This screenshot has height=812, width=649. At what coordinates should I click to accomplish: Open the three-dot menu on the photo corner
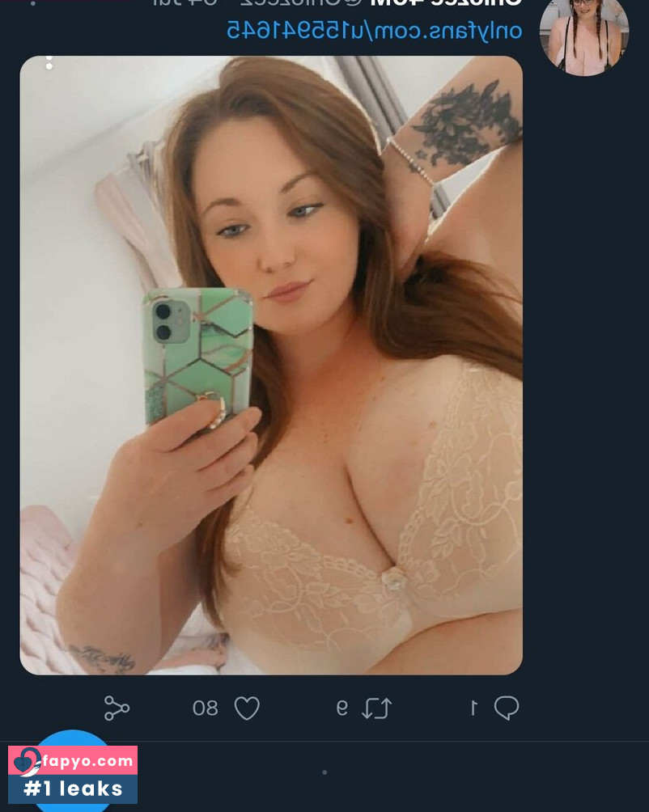coord(49,62)
